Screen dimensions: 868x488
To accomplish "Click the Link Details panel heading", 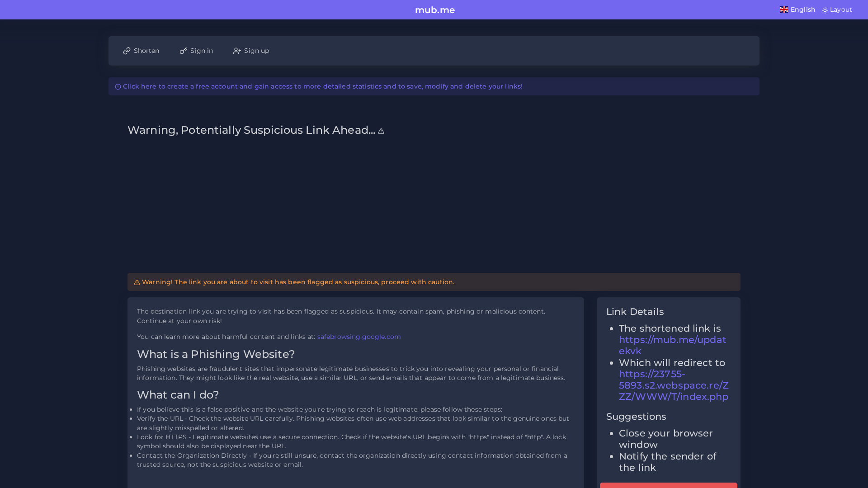I will click(635, 312).
